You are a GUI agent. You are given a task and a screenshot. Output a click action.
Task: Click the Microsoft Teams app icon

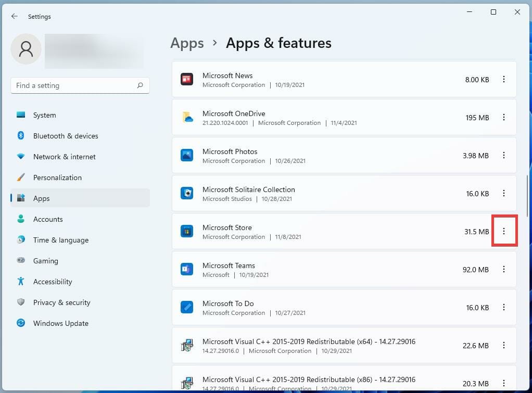187,269
